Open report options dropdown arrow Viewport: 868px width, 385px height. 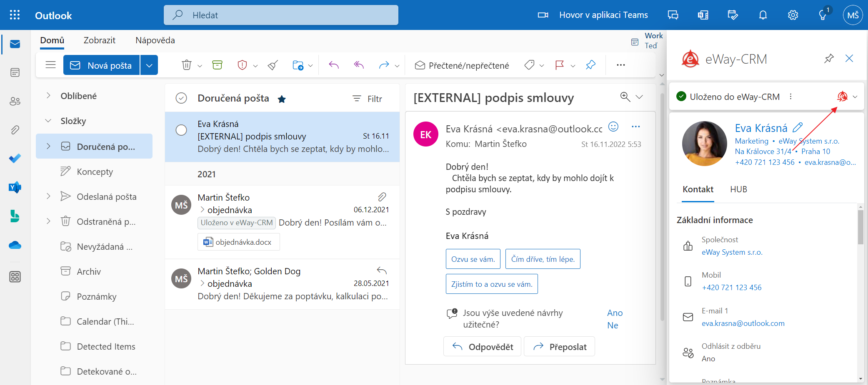(x=255, y=66)
